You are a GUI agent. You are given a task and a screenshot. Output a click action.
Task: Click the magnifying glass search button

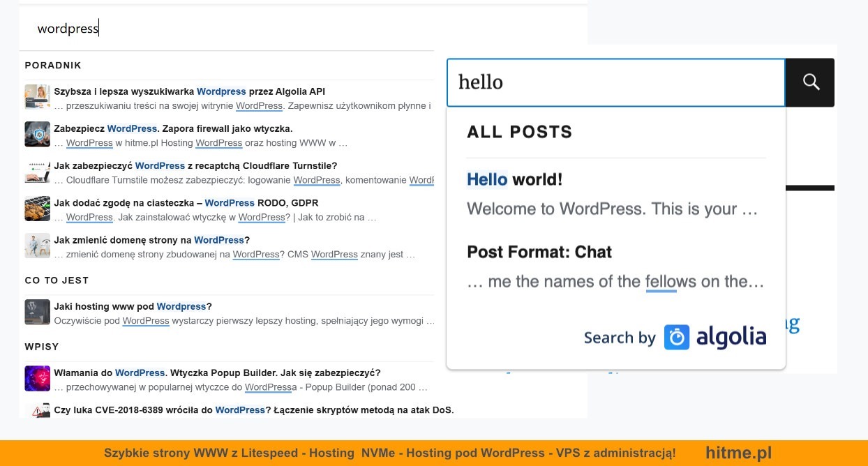coord(810,82)
